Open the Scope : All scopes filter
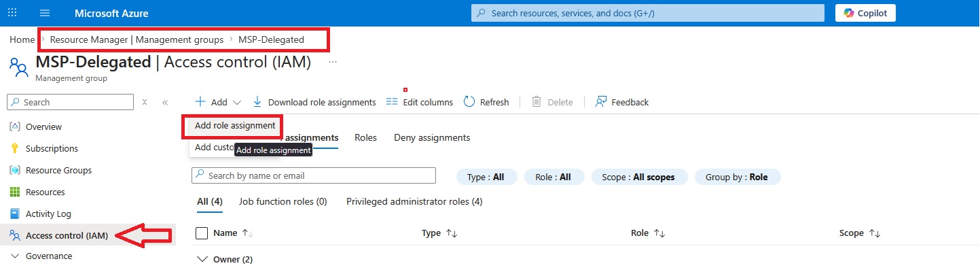Viewport: 980px width, 272px height. tap(639, 177)
